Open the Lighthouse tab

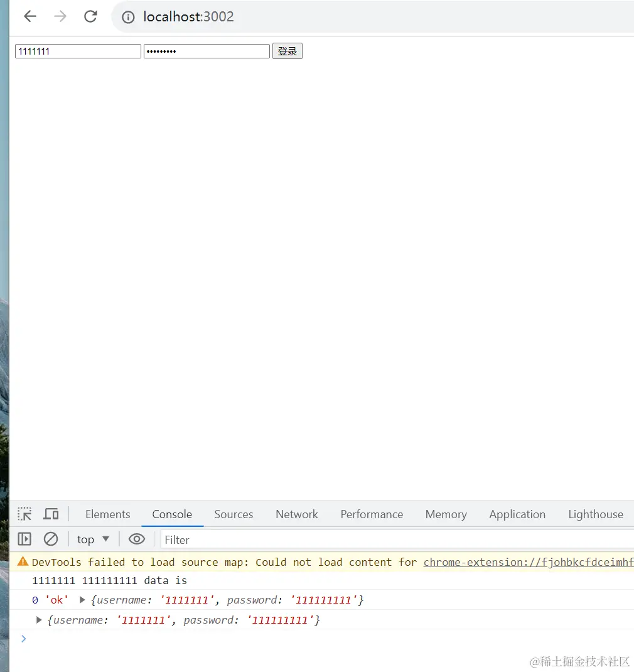[596, 514]
